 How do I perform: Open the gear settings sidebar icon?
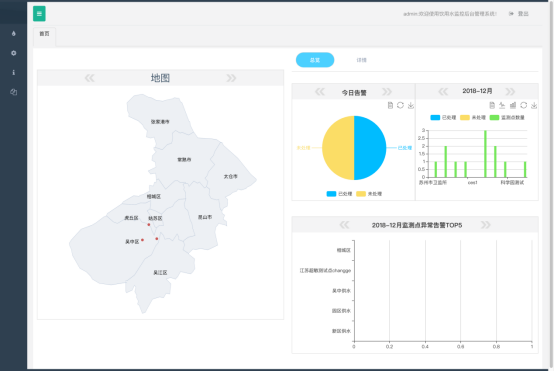[x=13, y=53]
